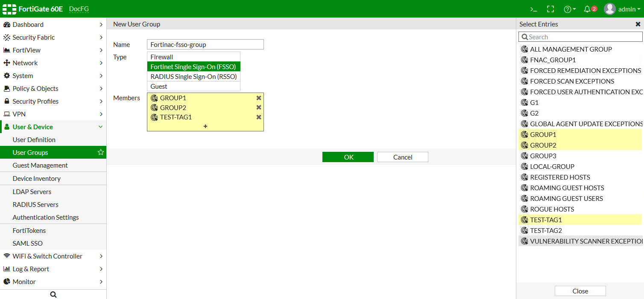The width and height of the screenshot is (644, 299).
Task: Favorite the User Groups page star
Action: [x=101, y=152]
